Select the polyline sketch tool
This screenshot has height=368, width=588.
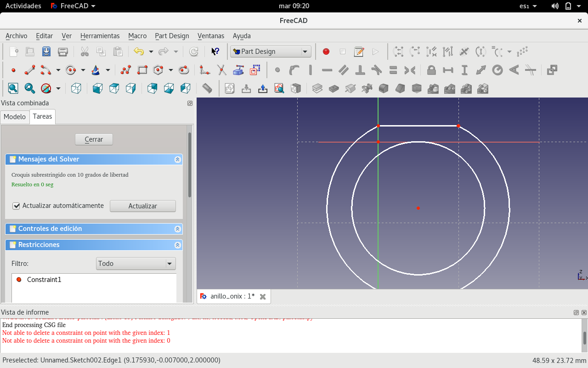coord(125,70)
